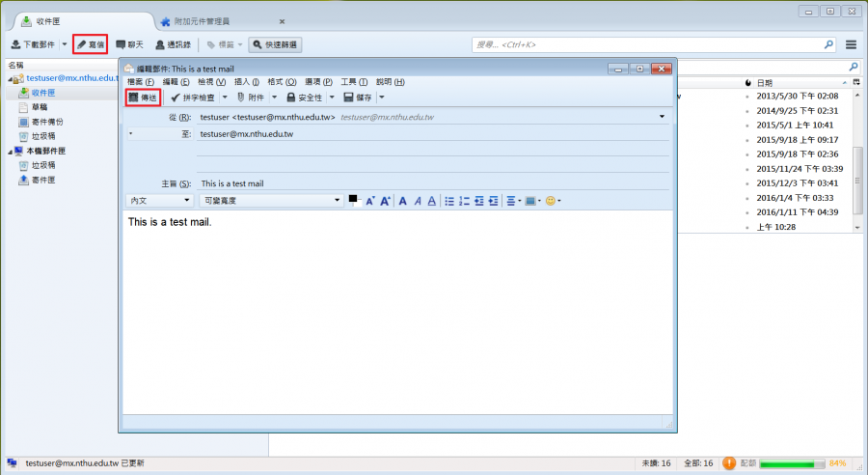Click the 寫信 (Write) toolbar button
868x475 pixels.
click(x=91, y=44)
